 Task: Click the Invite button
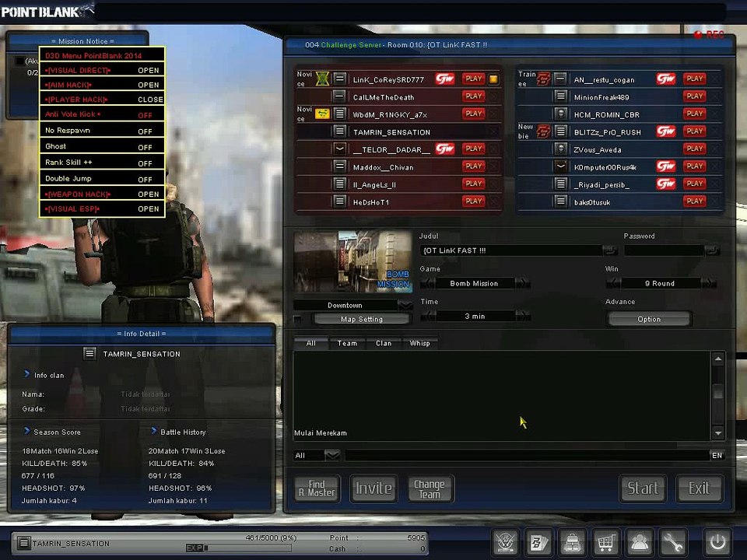(x=373, y=488)
